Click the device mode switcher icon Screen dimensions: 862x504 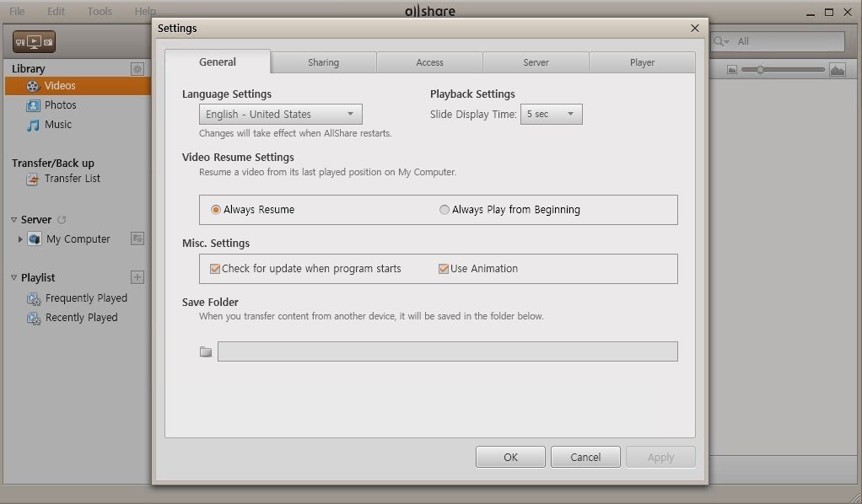(x=34, y=42)
